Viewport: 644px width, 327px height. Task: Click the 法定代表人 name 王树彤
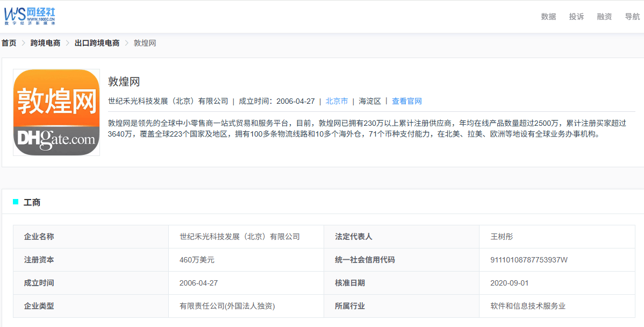[x=502, y=237]
